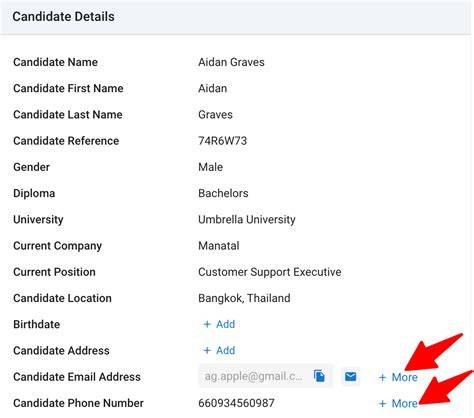The width and height of the screenshot is (474, 418).
Task: Edit the Customer Support Executive position
Action: point(270,272)
